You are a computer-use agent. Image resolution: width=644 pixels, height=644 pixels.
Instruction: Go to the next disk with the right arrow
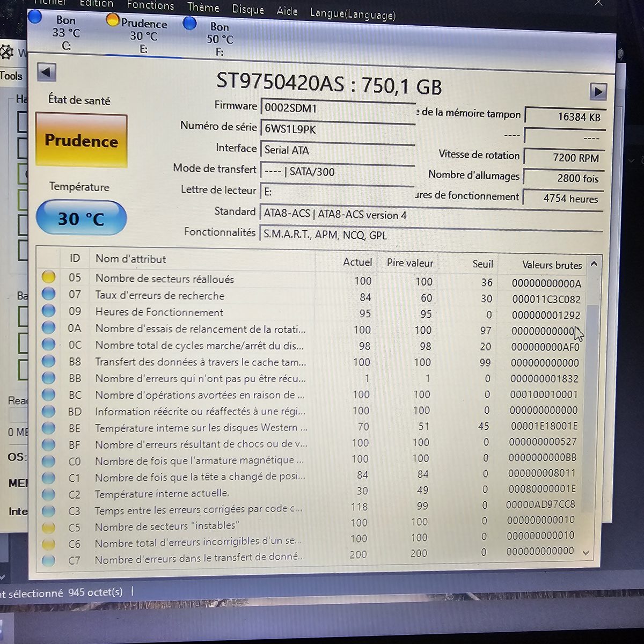(598, 91)
